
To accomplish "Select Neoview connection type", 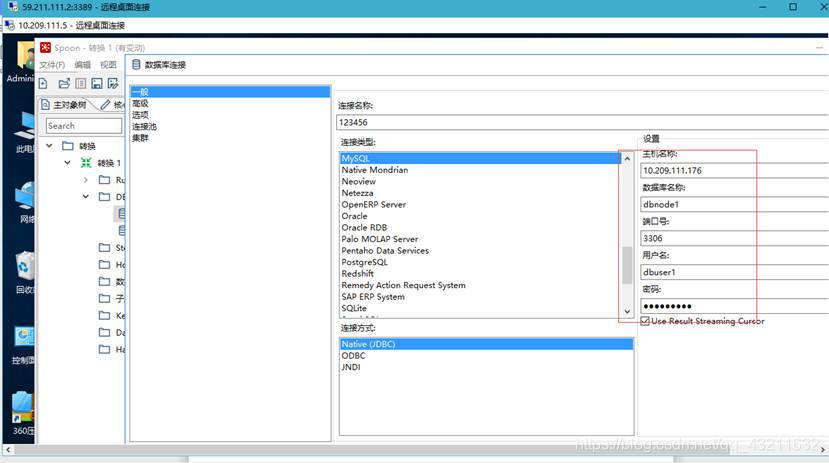I will pos(480,181).
